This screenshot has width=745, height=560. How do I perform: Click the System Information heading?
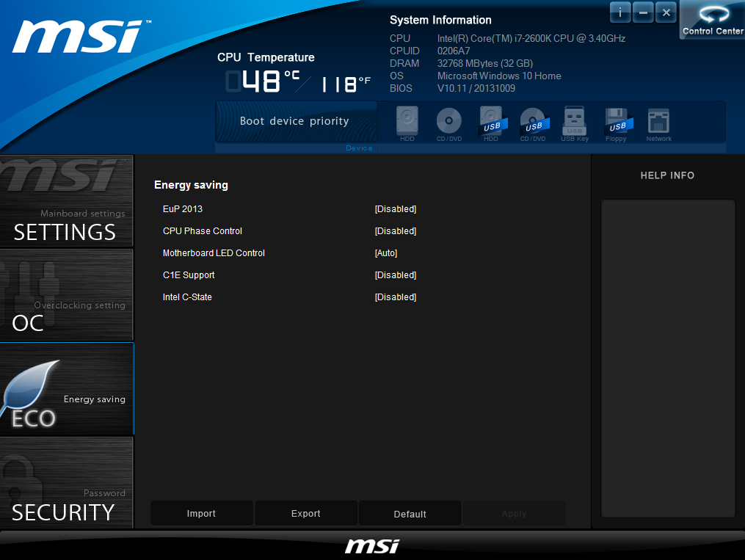[440, 20]
